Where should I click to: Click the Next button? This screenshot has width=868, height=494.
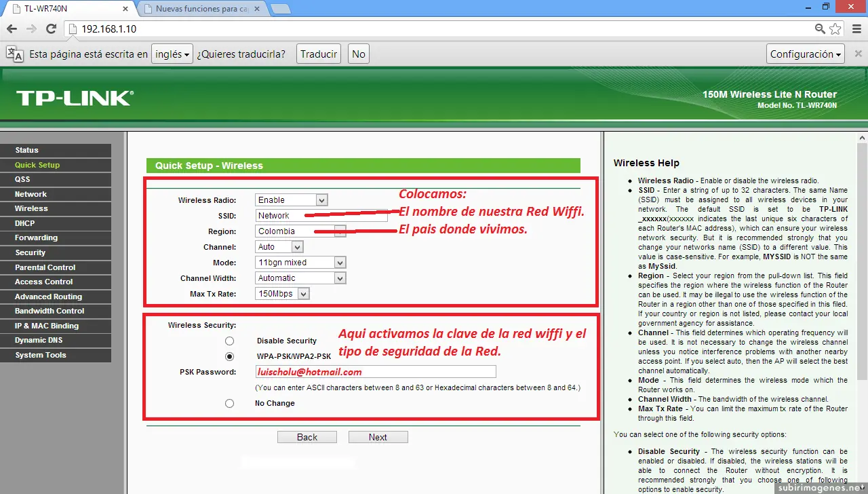pos(378,437)
